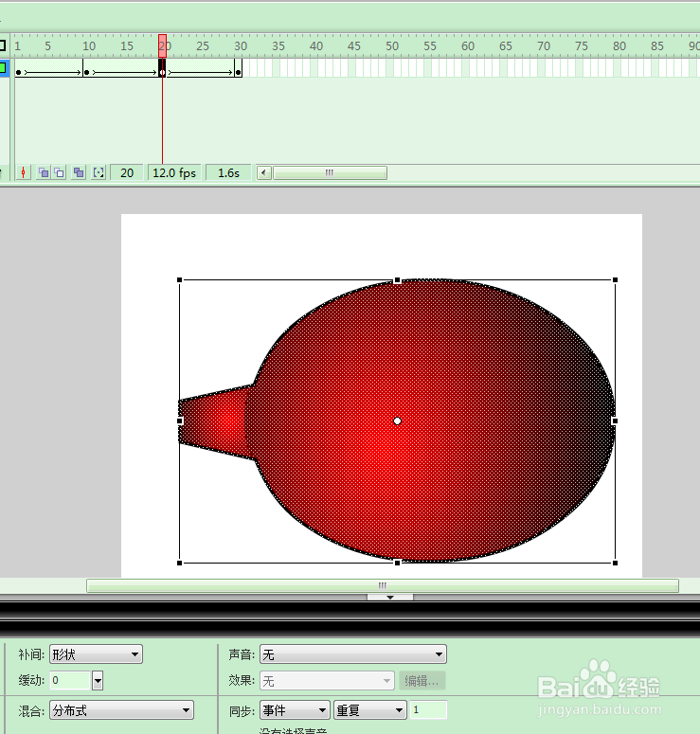This screenshot has height=734, width=700.
Task: Open the 重复 repeat dropdown
Action: pos(370,710)
